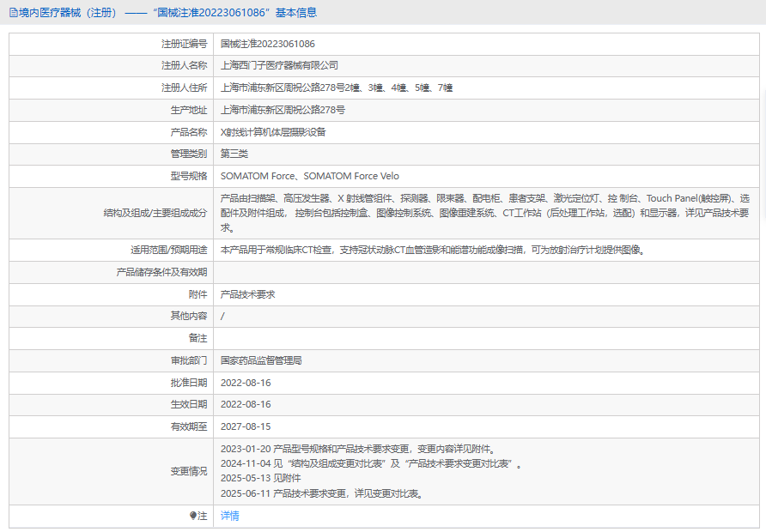Open the 详情 link in the note row

[x=229, y=516]
